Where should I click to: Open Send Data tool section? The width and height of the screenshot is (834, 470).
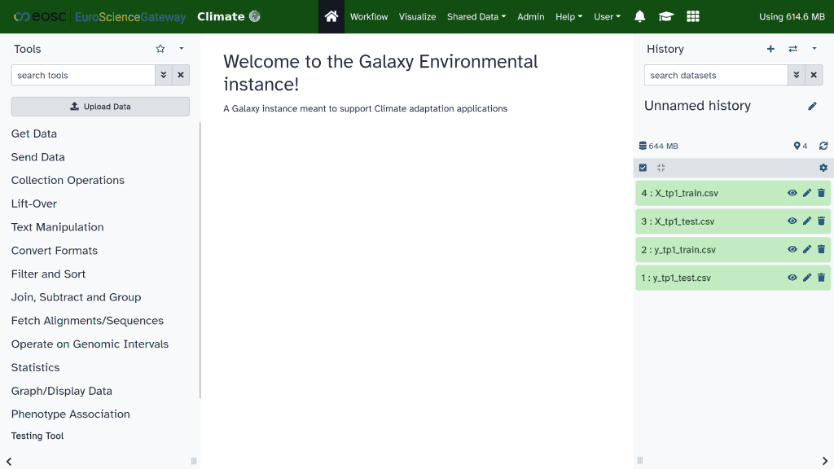[x=38, y=157]
